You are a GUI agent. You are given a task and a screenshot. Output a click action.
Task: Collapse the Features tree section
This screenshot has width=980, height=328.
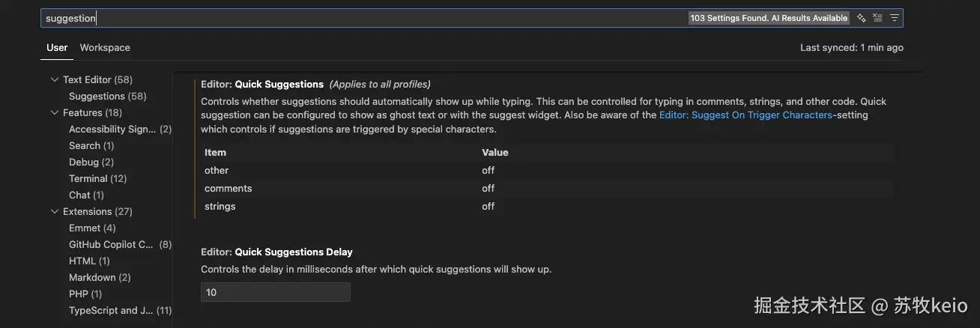(x=55, y=112)
